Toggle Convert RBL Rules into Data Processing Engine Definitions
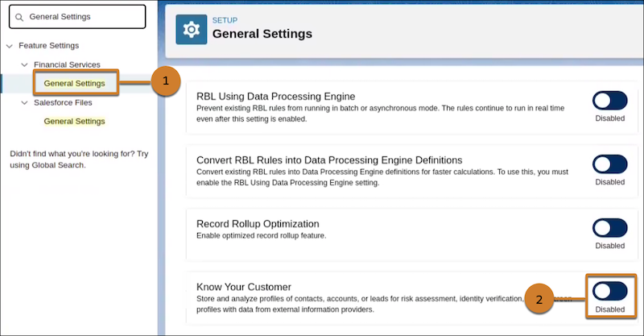Screen dimensions: 644x336 click(609, 164)
